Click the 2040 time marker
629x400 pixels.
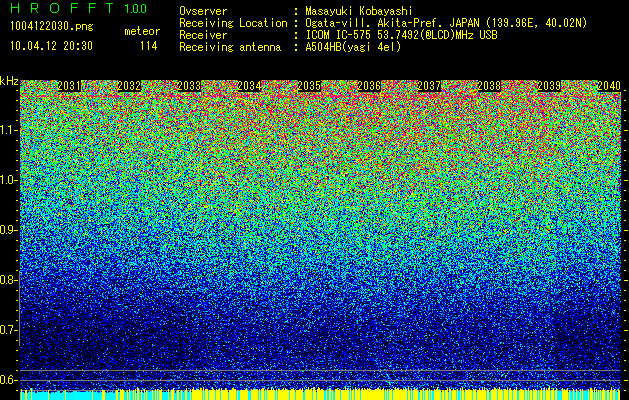(609, 86)
